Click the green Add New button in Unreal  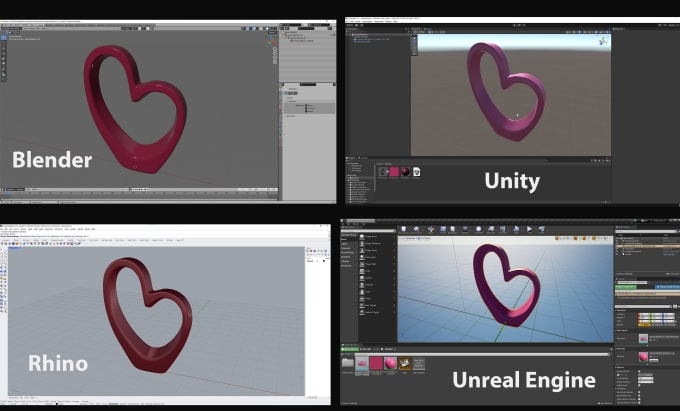(350, 349)
